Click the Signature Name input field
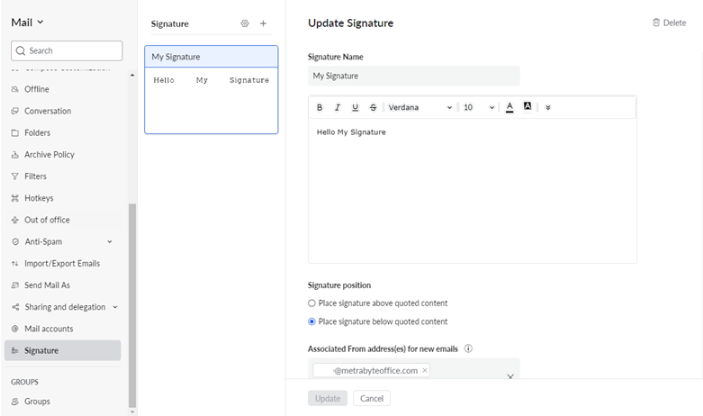Screen dimensions: 703x416 click(x=413, y=76)
